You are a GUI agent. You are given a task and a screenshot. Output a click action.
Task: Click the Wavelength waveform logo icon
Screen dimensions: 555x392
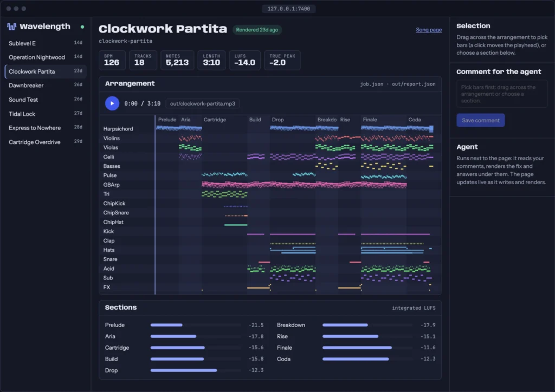point(11,27)
